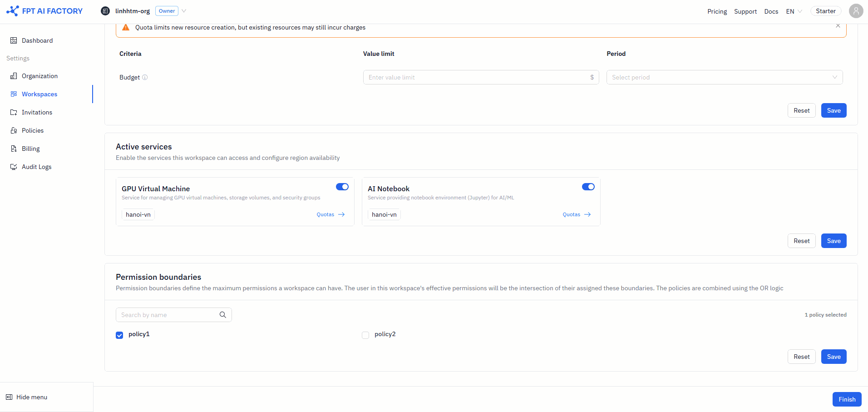
Task: Click the hanoi-vn tag under GPU Virtual Machine
Action: click(138, 214)
